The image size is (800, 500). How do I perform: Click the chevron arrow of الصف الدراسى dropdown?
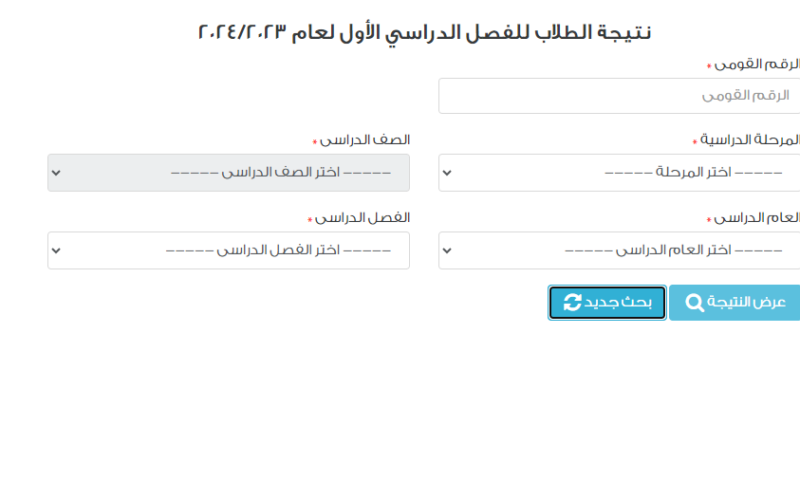pos(56,173)
